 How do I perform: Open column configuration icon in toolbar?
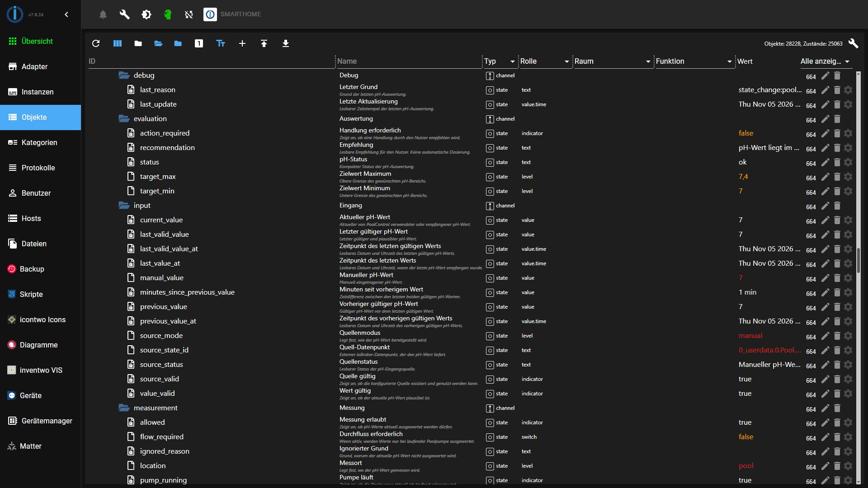(118, 43)
